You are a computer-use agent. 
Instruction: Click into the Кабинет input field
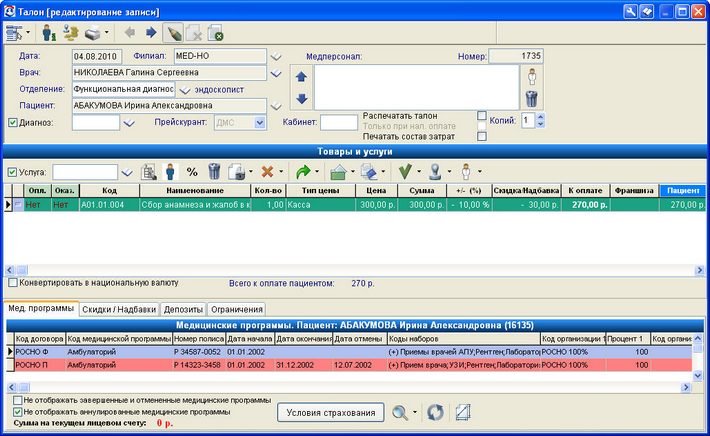click(339, 123)
